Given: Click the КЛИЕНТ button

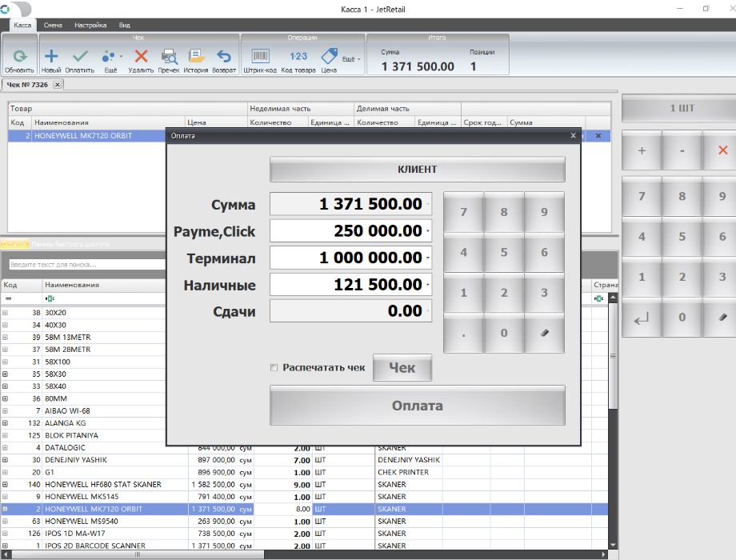Looking at the screenshot, I should tap(418, 170).
